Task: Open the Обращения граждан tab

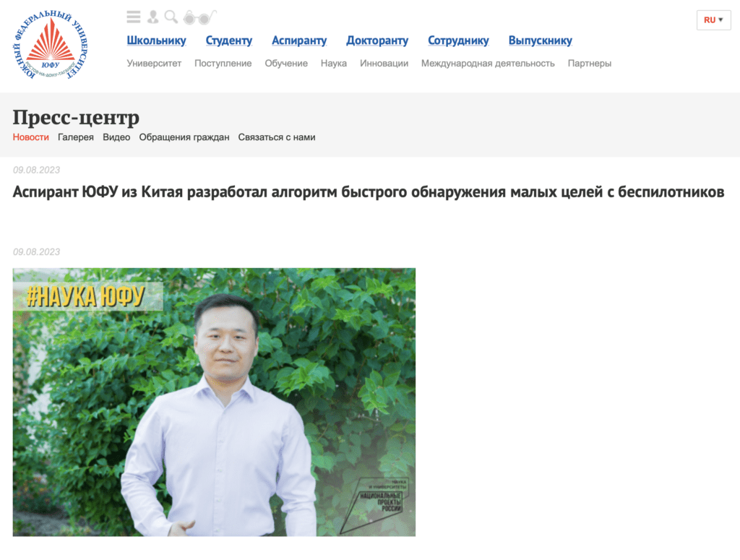Action: (x=184, y=137)
